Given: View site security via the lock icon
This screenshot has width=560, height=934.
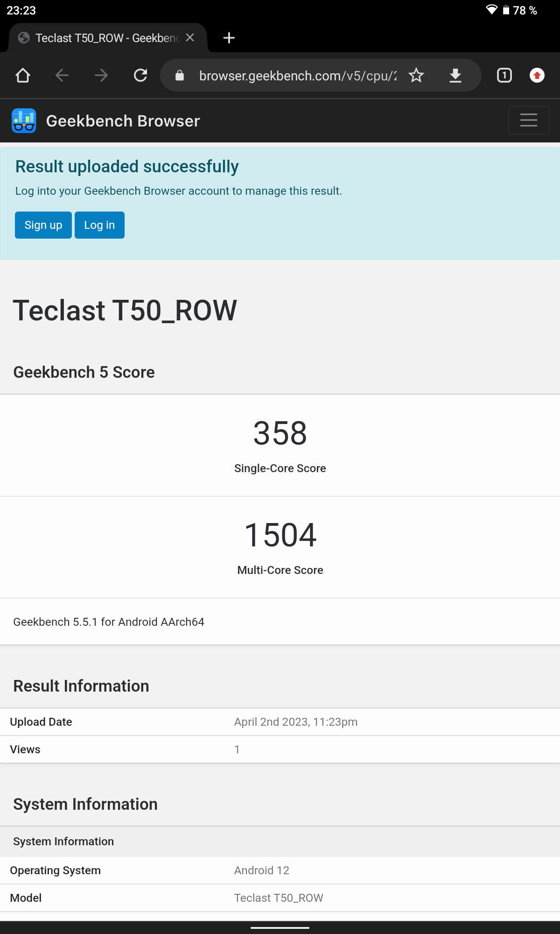Looking at the screenshot, I should click(180, 75).
